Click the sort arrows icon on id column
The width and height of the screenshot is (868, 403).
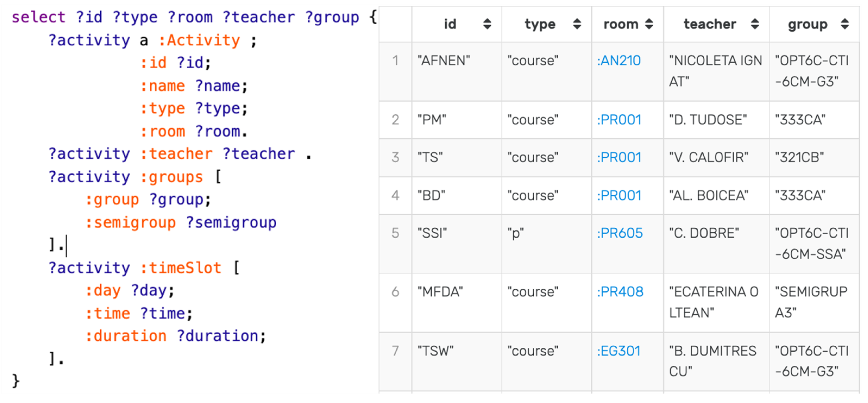(487, 24)
